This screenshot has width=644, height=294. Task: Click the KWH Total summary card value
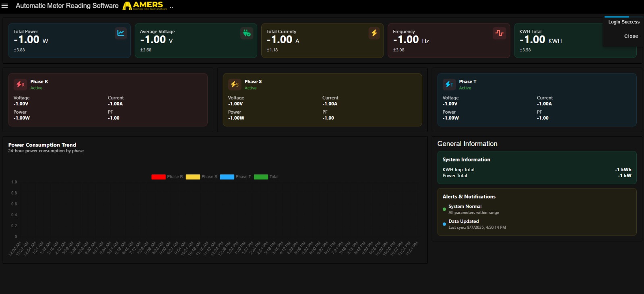[533, 40]
